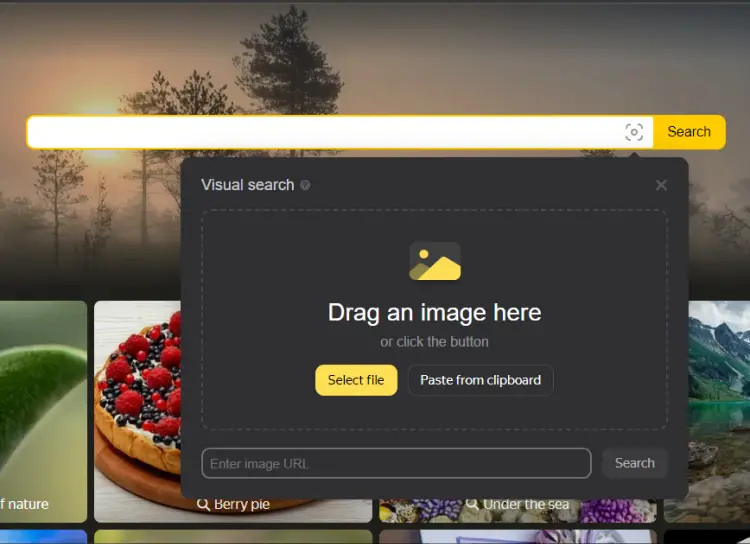The height and width of the screenshot is (544, 750).
Task: Click the Search button next to URL field
Action: [x=634, y=463]
